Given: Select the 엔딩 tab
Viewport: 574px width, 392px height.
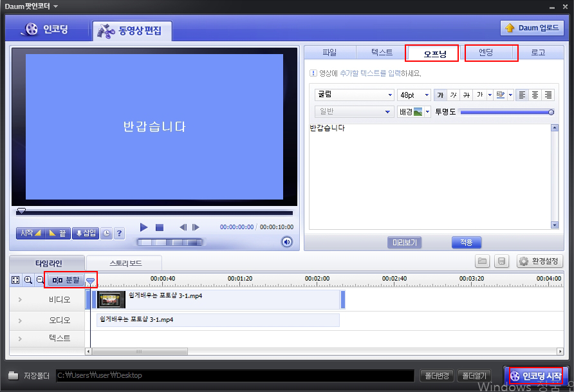Looking at the screenshot, I should [x=486, y=52].
